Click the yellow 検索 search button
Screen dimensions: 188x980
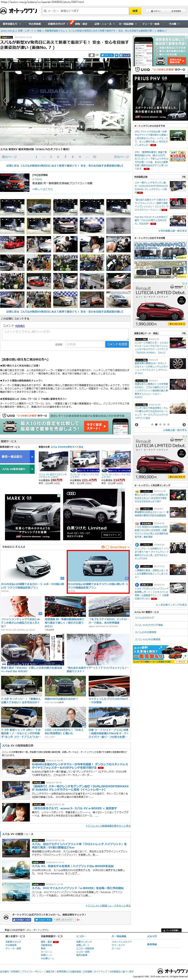pos(135,11)
